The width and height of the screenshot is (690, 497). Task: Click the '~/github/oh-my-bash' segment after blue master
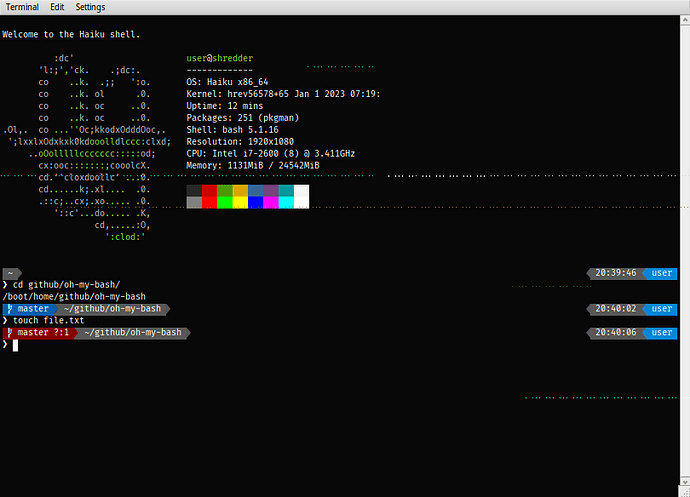pos(113,309)
